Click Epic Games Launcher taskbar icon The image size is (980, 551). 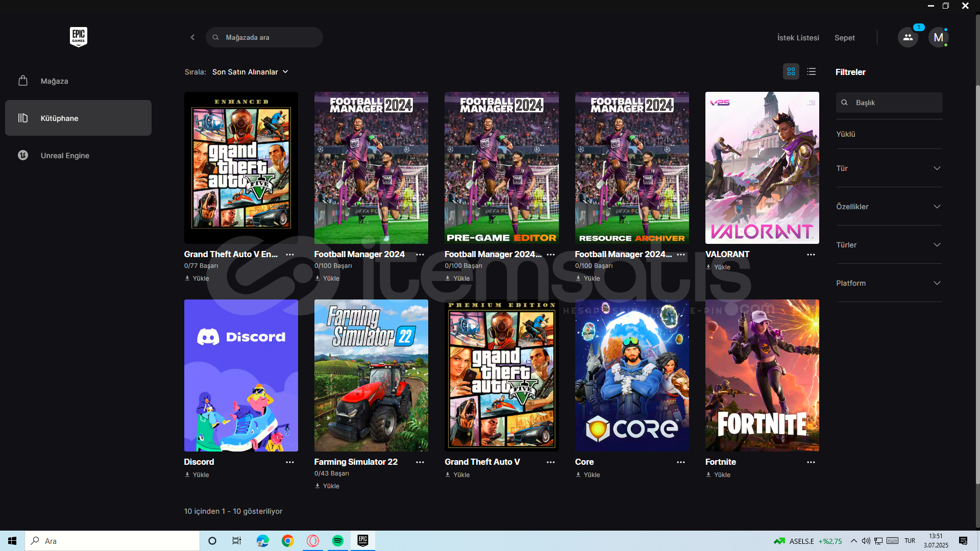(x=363, y=541)
